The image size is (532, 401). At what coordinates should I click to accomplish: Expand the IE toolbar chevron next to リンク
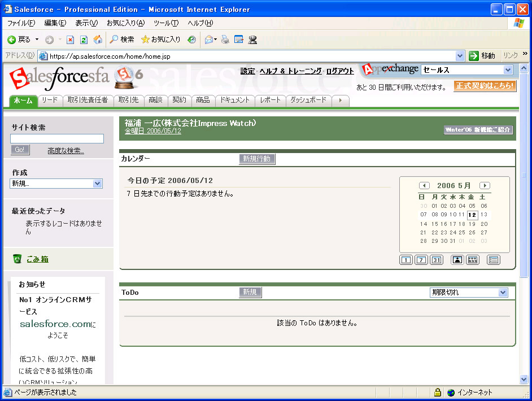[x=525, y=54]
